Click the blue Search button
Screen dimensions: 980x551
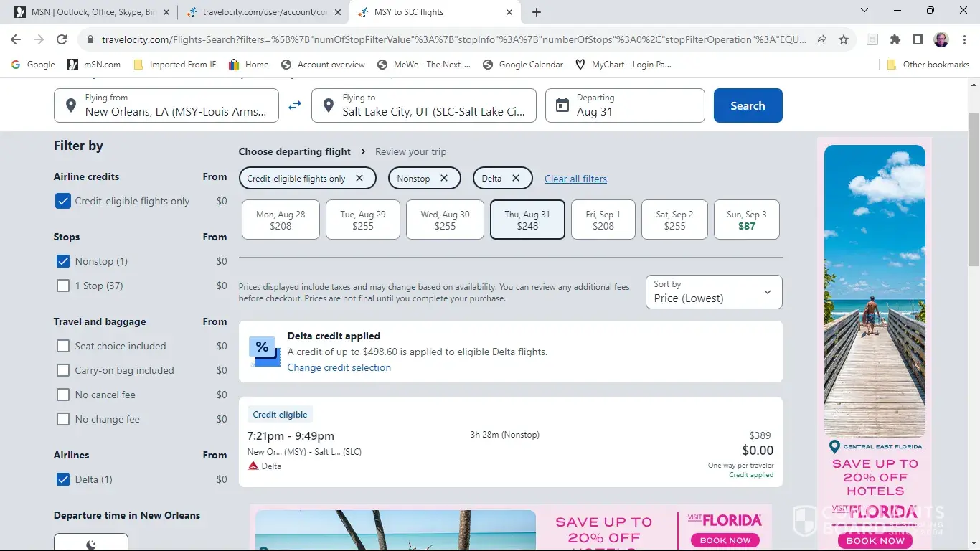click(x=748, y=105)
